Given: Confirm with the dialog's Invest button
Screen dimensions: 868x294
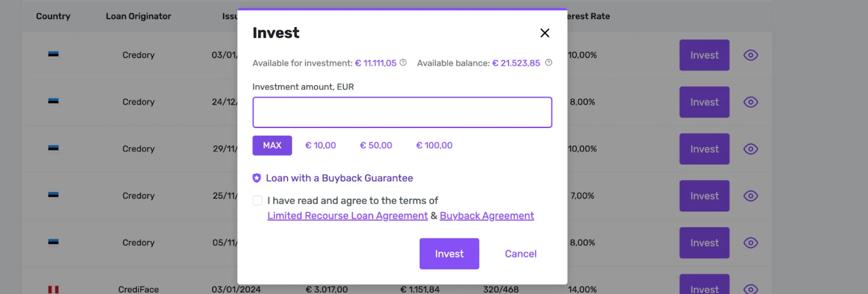Looking at the screenshot, I should 449,254.
